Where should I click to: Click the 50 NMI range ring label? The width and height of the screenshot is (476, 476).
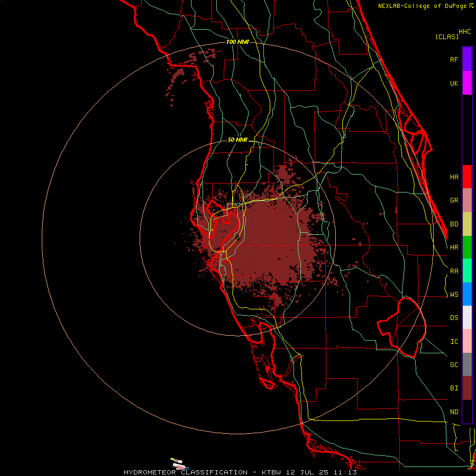click(237, 140)
